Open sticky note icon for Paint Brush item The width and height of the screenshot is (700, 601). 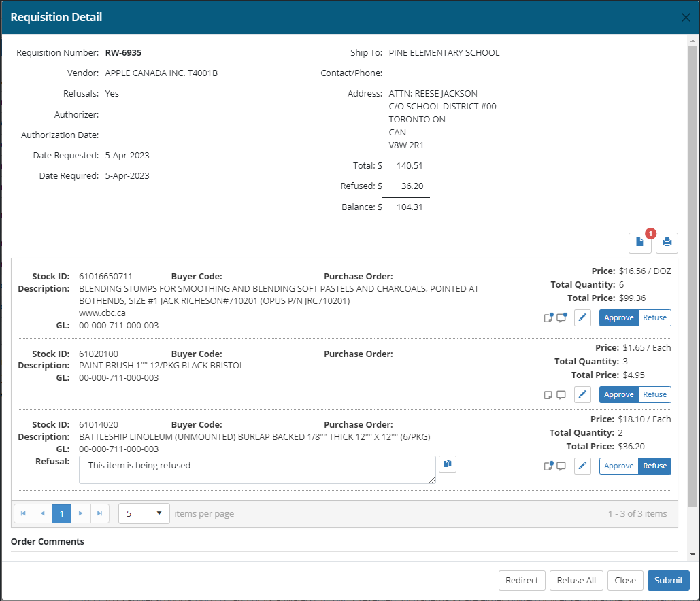(x=548, y=395)
